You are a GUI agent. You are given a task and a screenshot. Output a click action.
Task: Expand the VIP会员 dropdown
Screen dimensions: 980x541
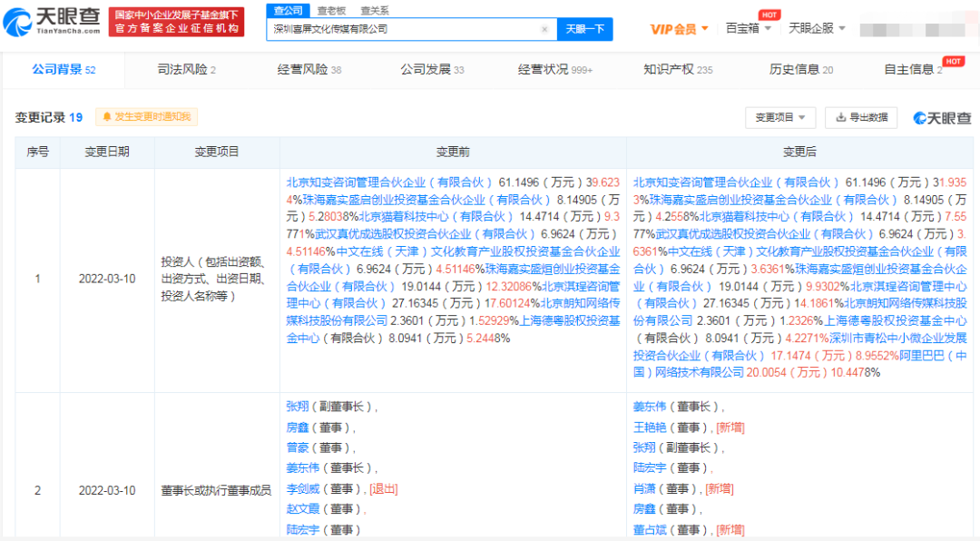674,29
